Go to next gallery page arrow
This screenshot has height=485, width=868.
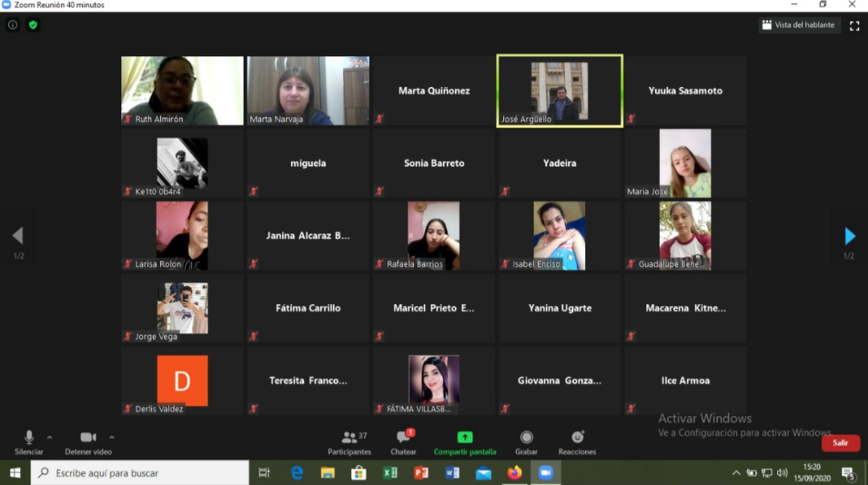point(850,236)
